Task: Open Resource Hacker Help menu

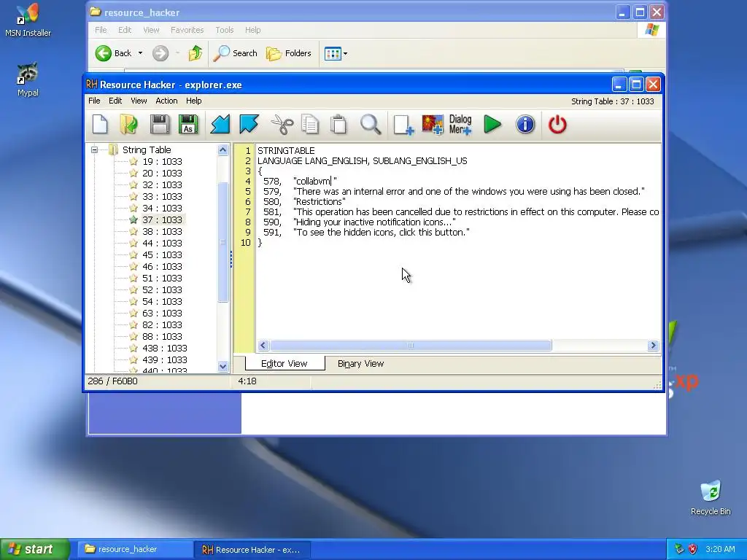Action: 193,101
